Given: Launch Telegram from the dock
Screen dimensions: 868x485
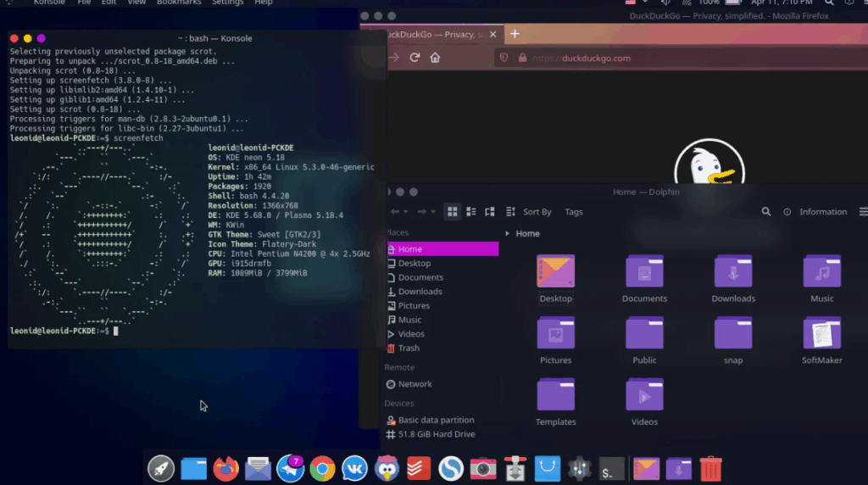Looking at the screenshot, I should point(290,467).
